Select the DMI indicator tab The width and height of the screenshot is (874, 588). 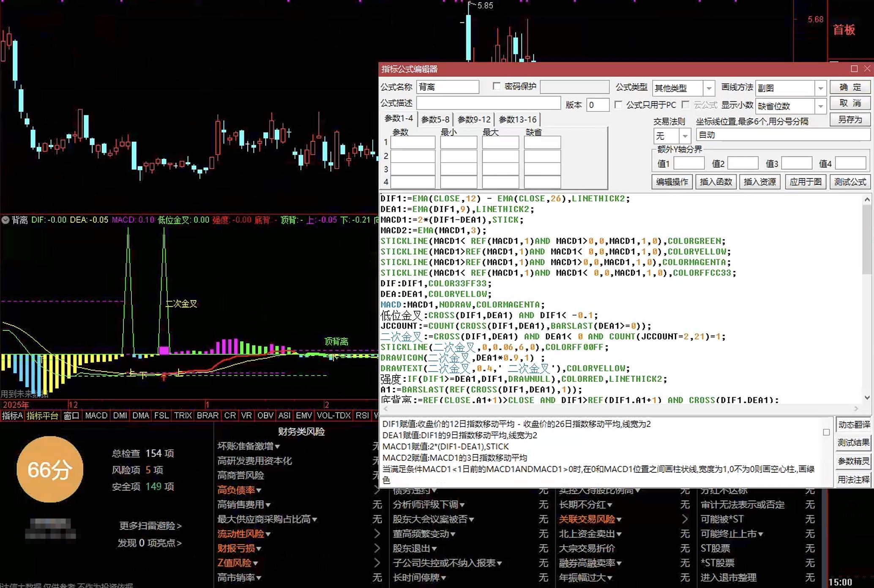(120, 415)
